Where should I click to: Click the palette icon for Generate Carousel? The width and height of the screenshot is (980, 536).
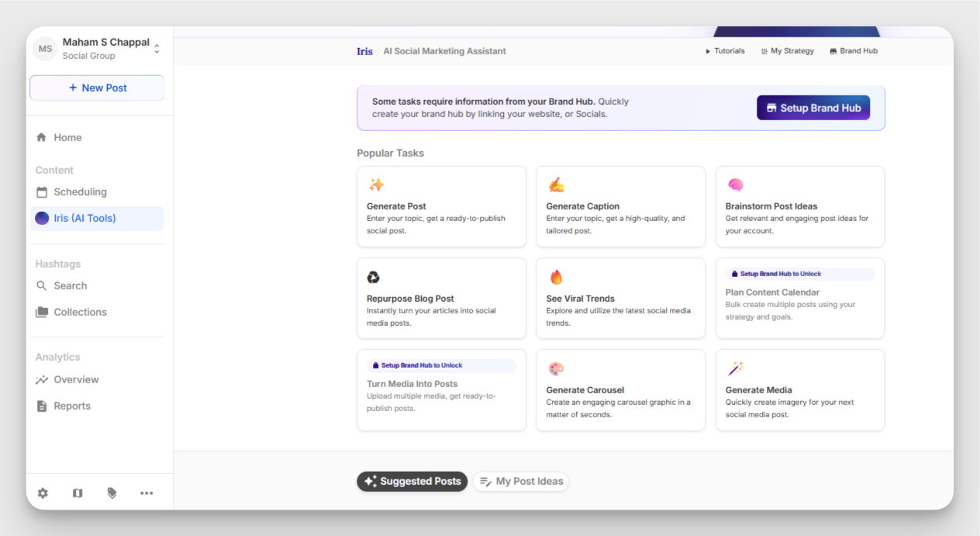[556, 368]
